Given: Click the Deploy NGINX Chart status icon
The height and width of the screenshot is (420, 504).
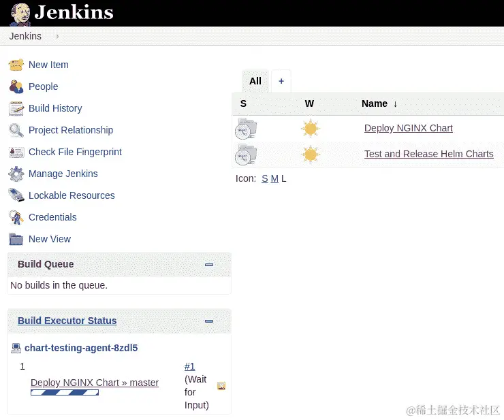Looking at the screenshot, I should [246, 129].
